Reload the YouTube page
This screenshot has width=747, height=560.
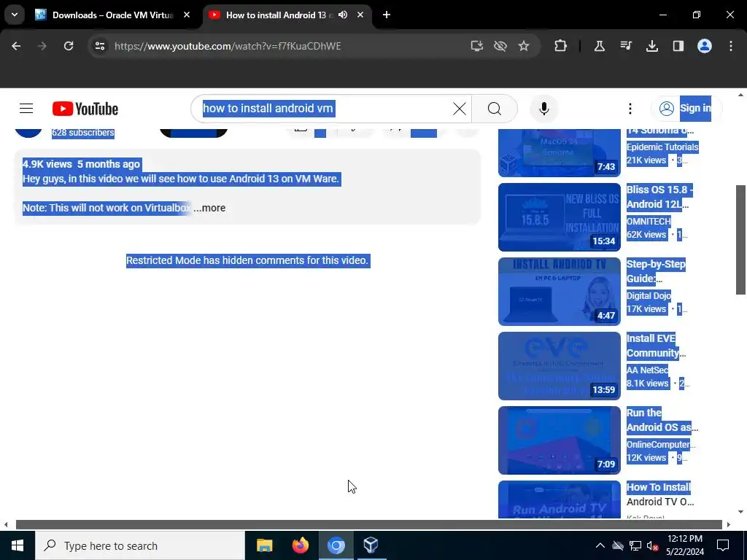click(69, 46)
